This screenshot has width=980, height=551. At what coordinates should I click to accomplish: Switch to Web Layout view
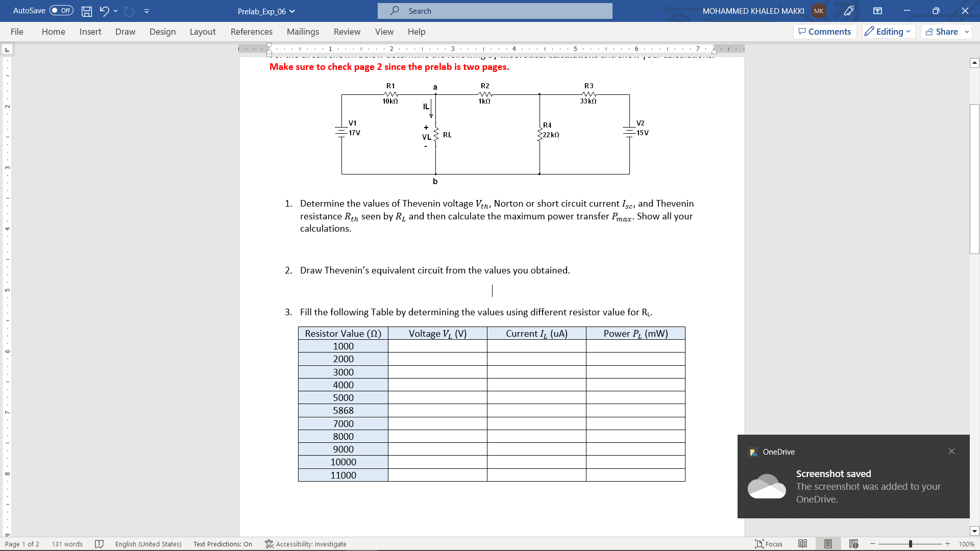853,543
